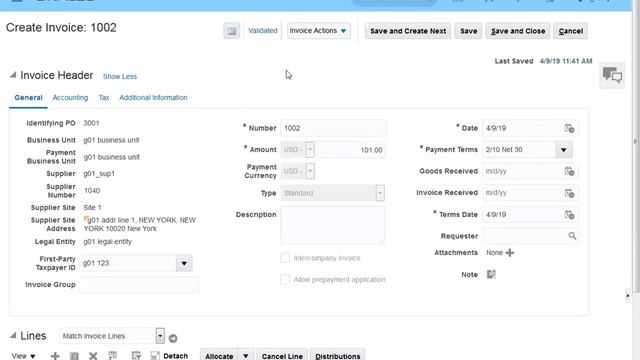Click the Query by Example filter icon

136,356
